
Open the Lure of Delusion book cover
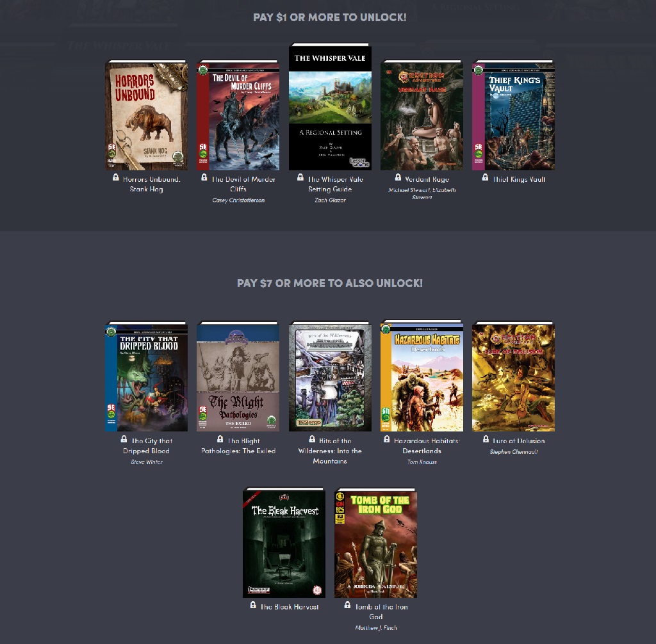point(513,376)
